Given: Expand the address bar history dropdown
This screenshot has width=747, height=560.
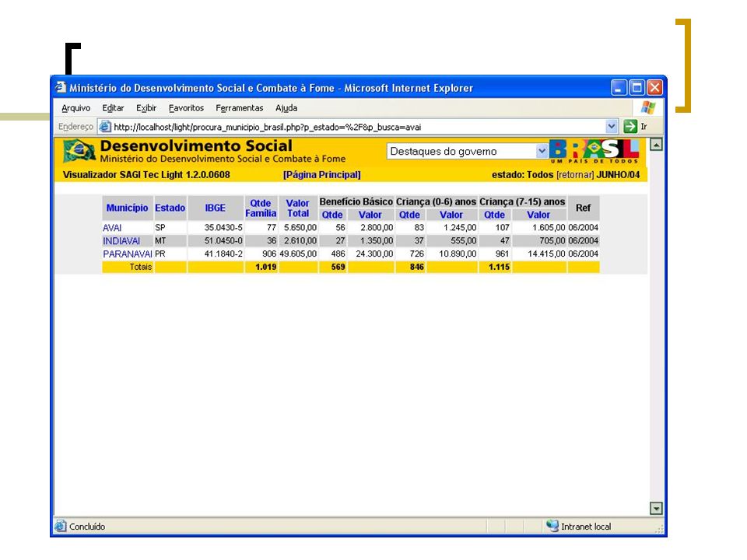Looking at the screenshot, I should coord(612,127).
